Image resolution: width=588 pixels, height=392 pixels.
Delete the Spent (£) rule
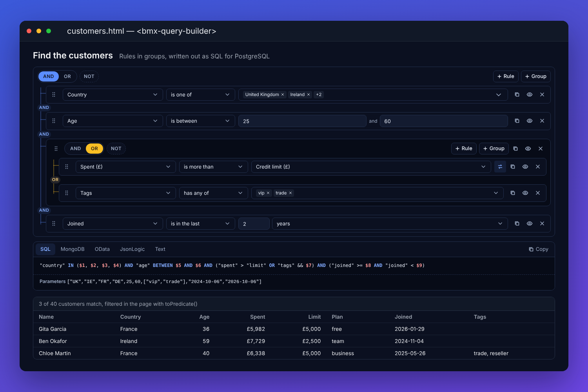(538, 167)
